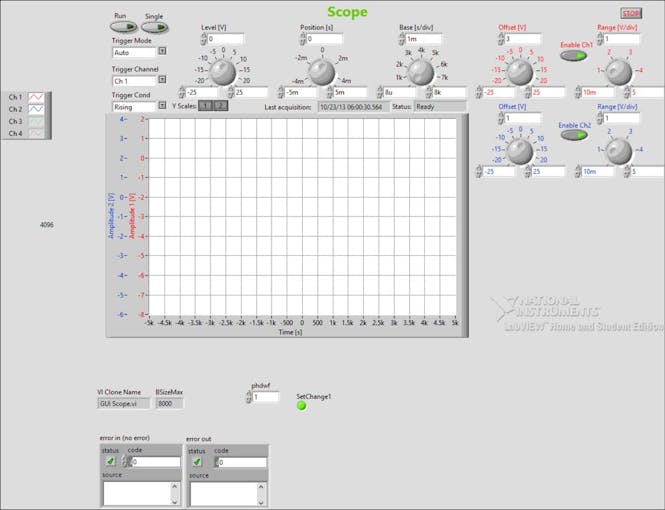Click the Level [V] knob
Viewport: 665px width, 510px height.
[223, 72]
